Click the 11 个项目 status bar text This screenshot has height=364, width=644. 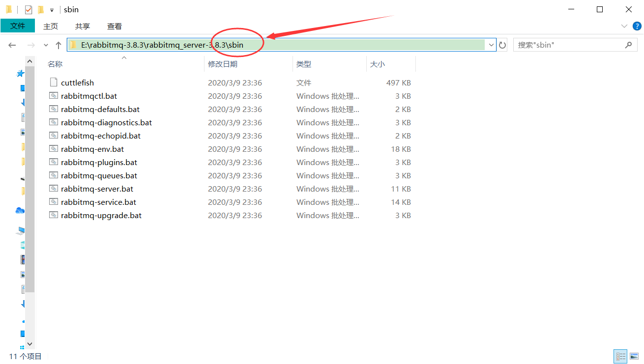tap(26, 356)
